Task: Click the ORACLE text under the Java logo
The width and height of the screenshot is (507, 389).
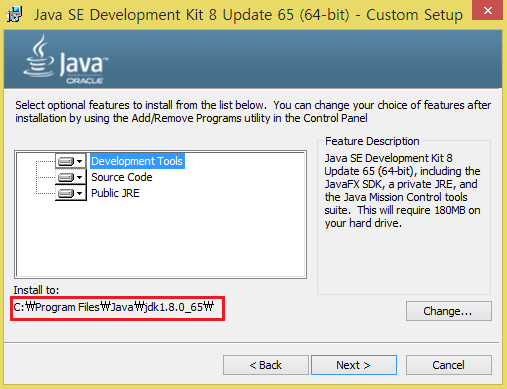Action: pyautogui.click(x=85, y=81)
